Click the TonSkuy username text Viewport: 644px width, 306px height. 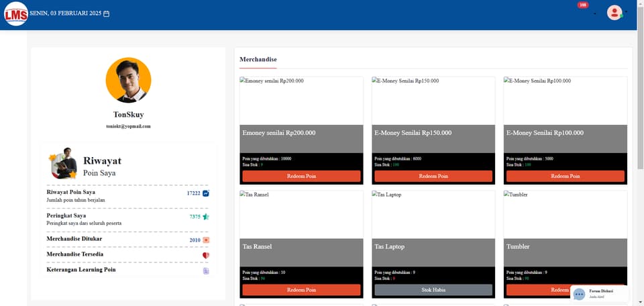pos(129,115)
